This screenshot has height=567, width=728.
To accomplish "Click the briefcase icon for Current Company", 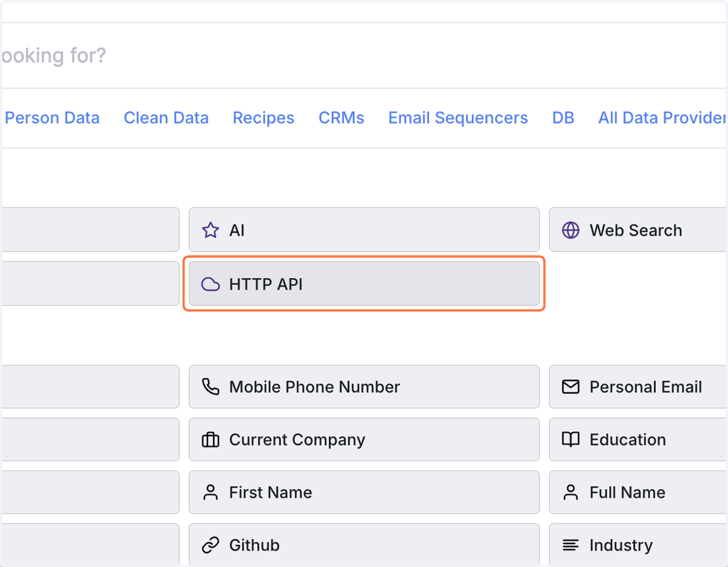I will (x=211, y=440).
